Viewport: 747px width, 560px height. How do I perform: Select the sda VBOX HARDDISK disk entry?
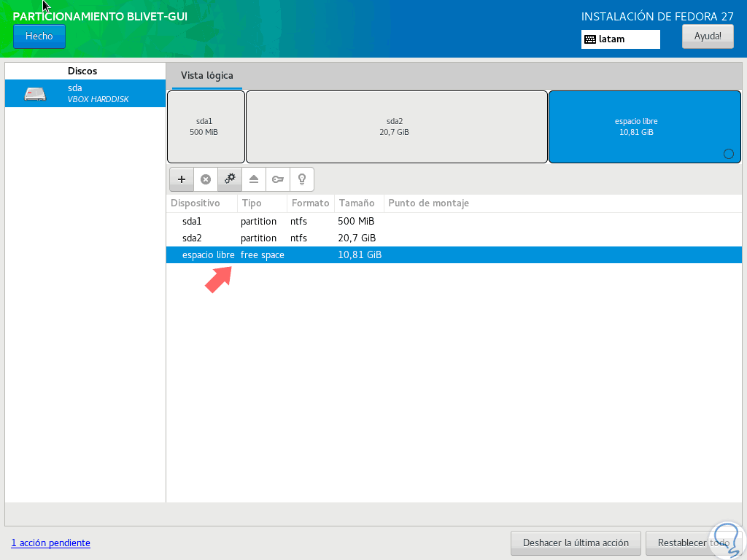(x=85, y=93)
